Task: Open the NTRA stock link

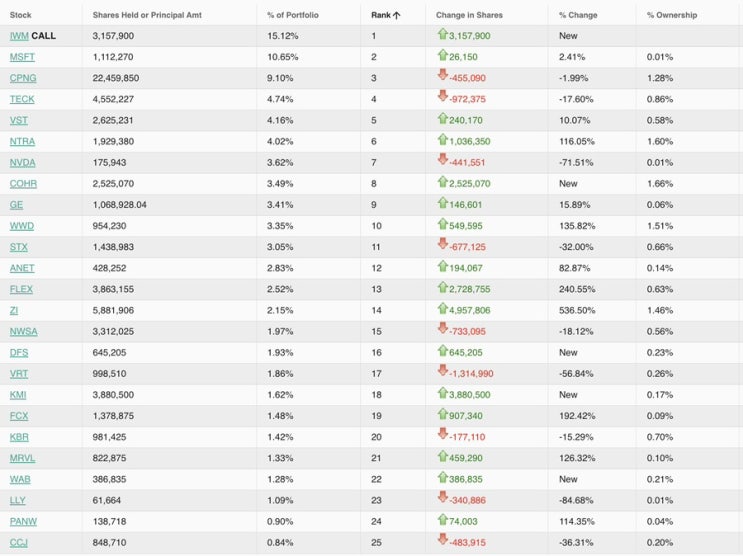Action: (22, 141)
